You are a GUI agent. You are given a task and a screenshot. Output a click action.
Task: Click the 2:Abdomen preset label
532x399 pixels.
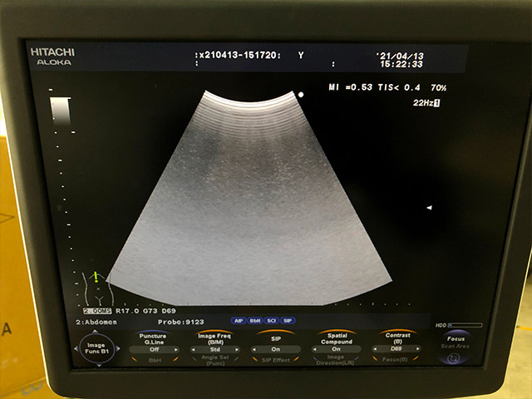tap(96, 321)
